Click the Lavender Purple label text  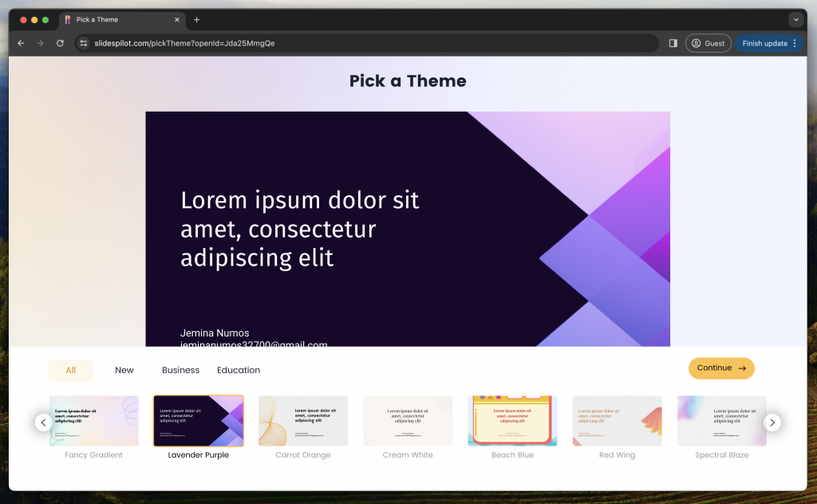(199, 455)
